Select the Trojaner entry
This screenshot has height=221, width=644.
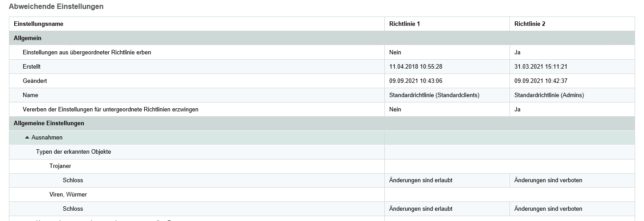pyautogui.click(x=60, y=166)
